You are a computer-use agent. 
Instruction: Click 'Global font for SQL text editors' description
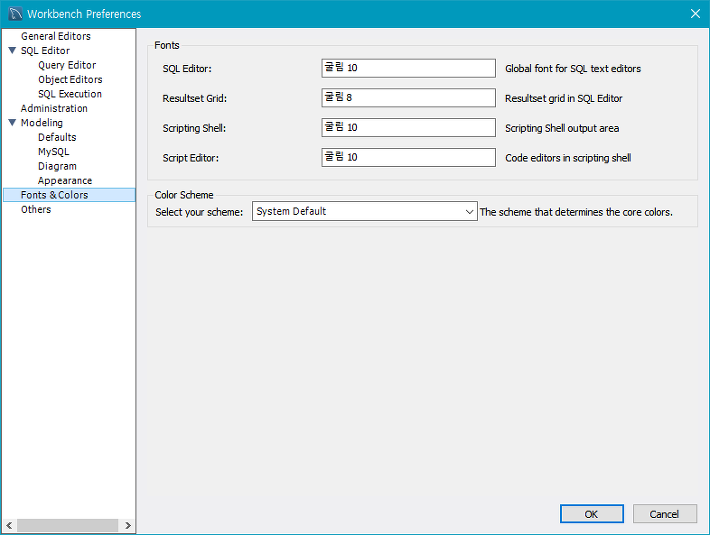(x=573, y=68)
